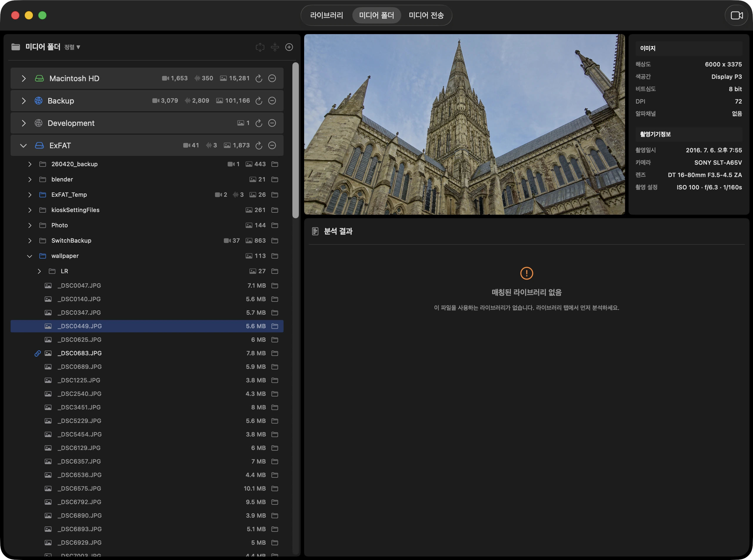Click the resolution value 6000 x 3375
Image resolution: width=753 pixels, height=560 pixels.
click(x=723, y=64)
